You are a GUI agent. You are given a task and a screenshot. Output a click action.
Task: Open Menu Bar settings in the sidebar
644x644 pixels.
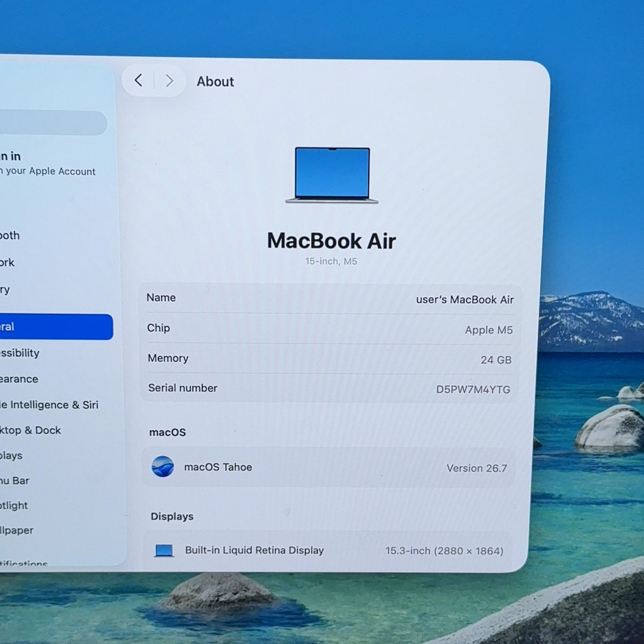click(14, 480)
